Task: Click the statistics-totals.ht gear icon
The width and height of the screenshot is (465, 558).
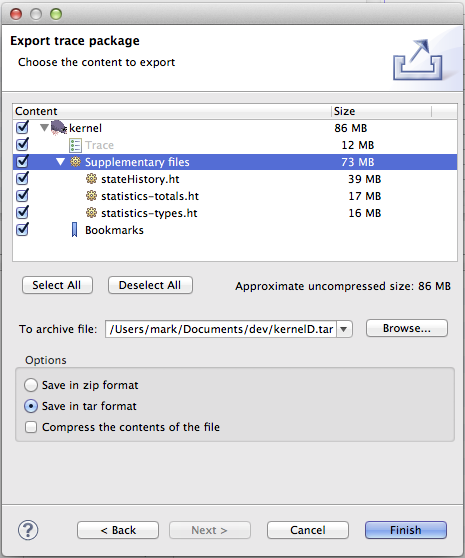Action: 91,196
